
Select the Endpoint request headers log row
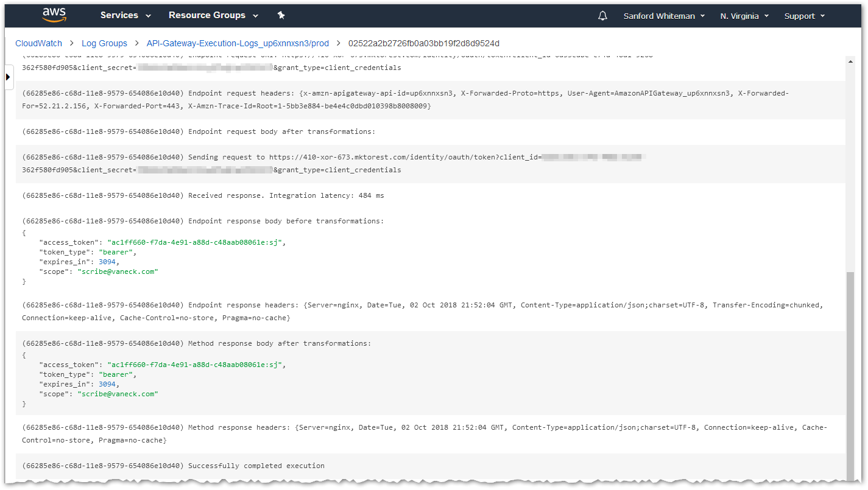point(431,100)
